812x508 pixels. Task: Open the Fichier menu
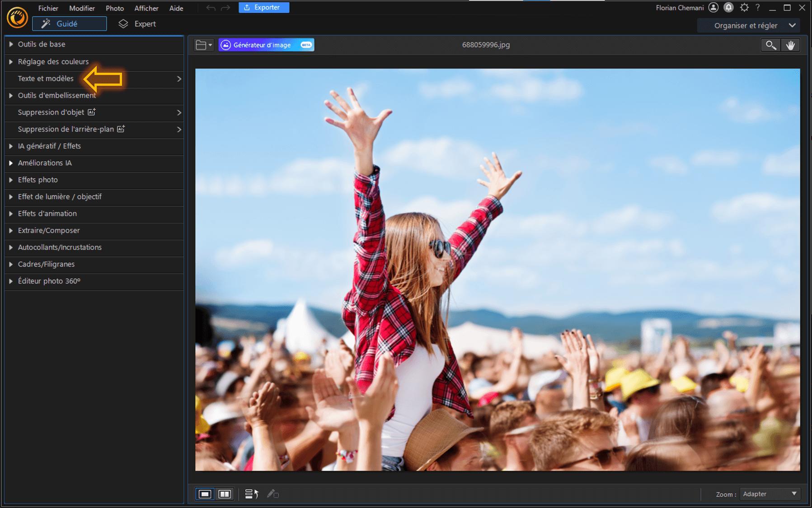click(48, 8)
